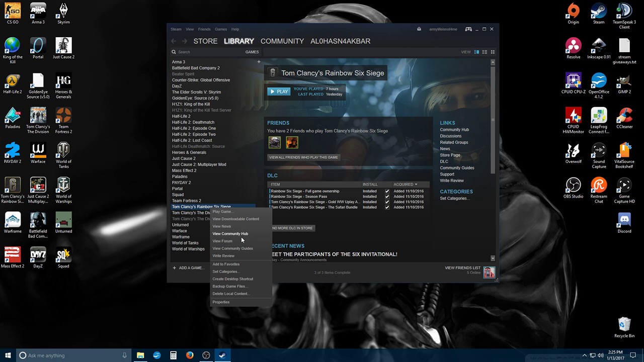Image resolution: width=644 pixels, height=362 pixels.
Task: Select the Recycle Bin icon
Action: click(x=624, y=327)
